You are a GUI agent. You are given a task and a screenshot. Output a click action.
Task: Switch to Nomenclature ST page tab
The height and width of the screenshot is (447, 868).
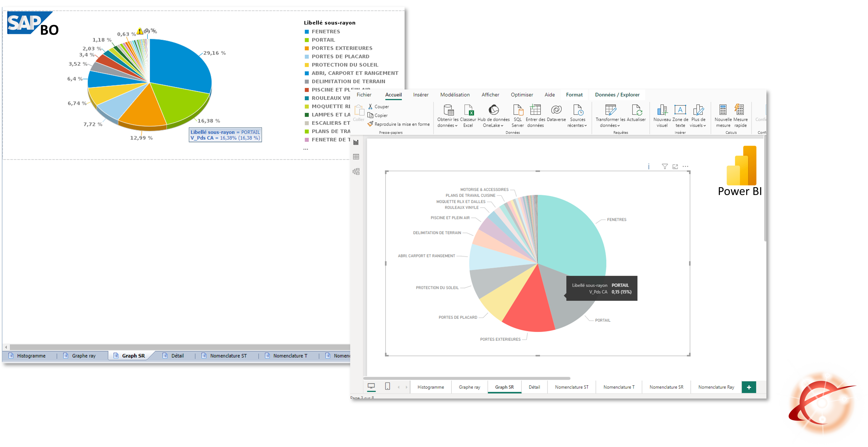point(572,387)
